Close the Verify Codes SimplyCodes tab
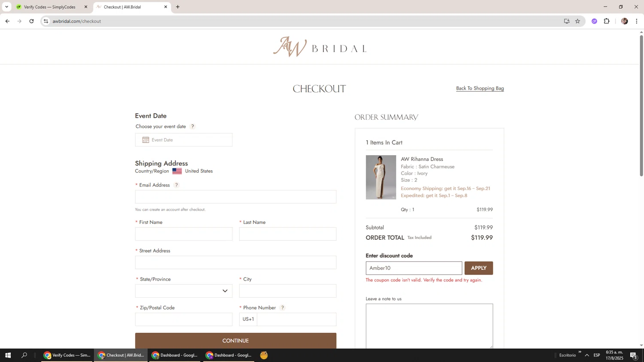 86,7
